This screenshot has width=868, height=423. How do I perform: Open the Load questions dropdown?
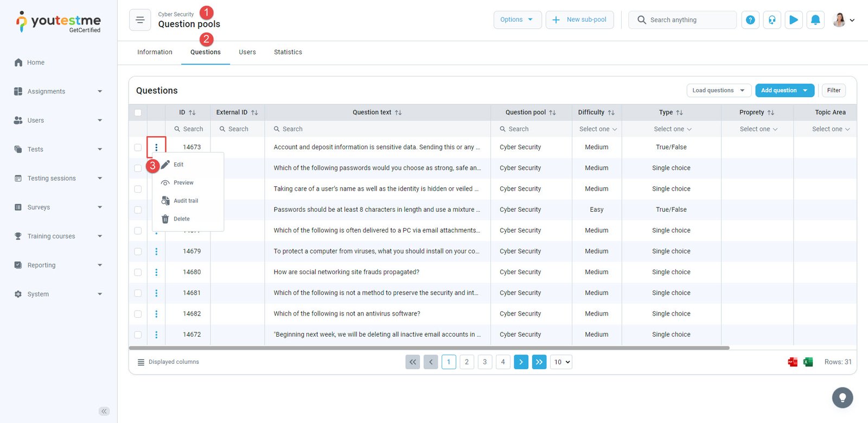click(x=718, y=91)
